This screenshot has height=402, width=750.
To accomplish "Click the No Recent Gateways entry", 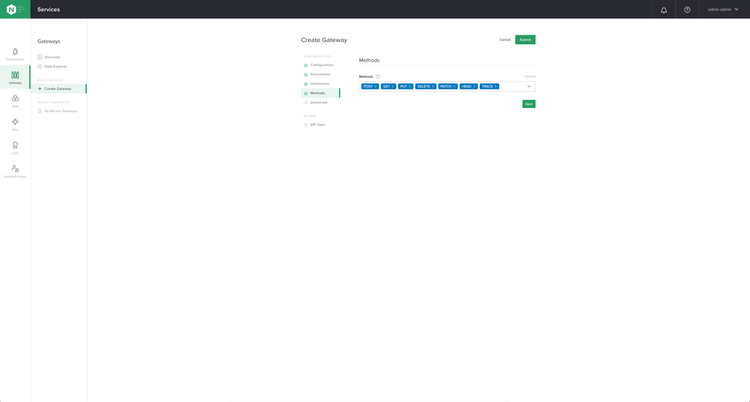I will point(57,111).
